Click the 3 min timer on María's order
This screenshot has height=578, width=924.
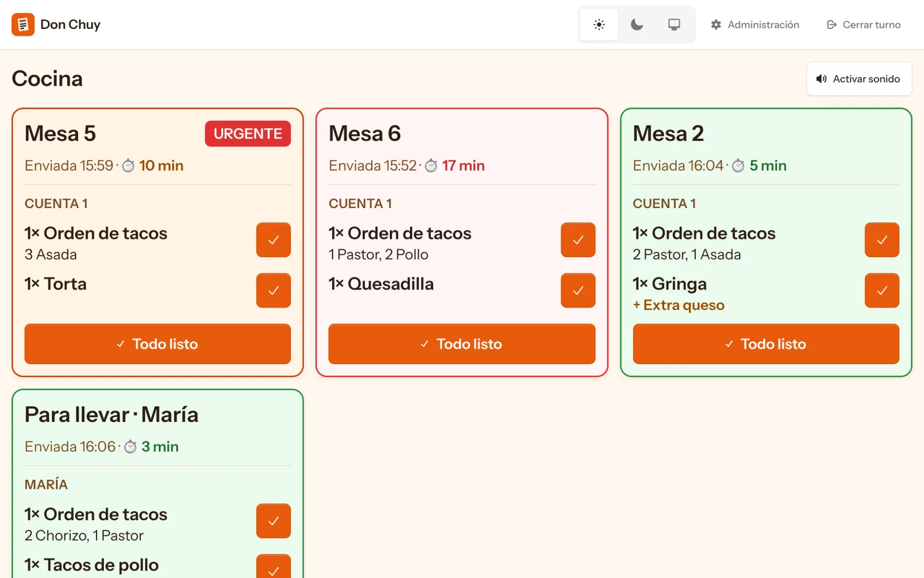(x=160, y=447)
